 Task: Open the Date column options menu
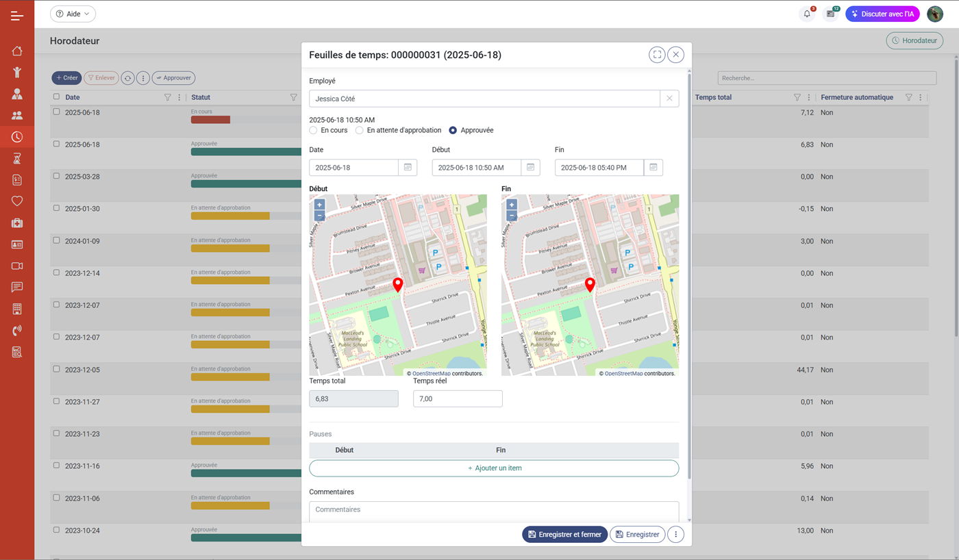pyautogui.click(x=179, y=97)
